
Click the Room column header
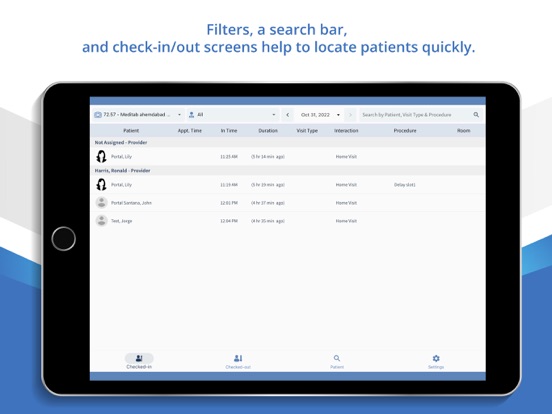[464, 131]
